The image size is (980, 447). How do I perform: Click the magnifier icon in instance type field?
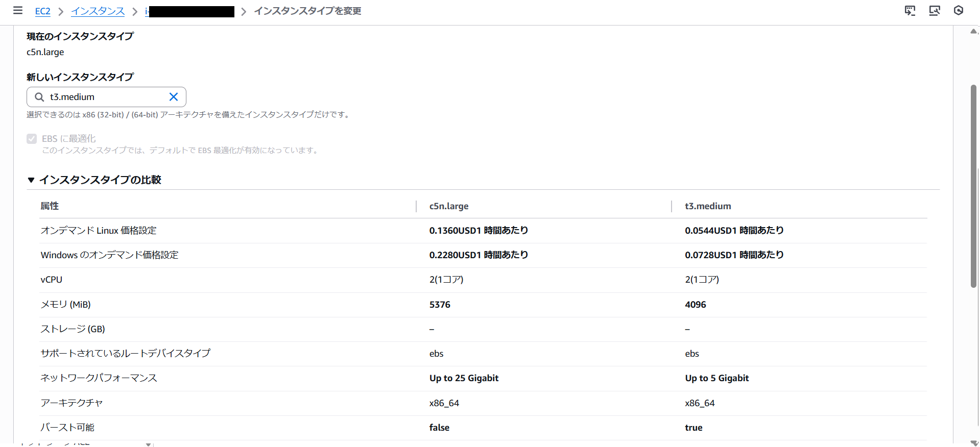tap(39, 97)
